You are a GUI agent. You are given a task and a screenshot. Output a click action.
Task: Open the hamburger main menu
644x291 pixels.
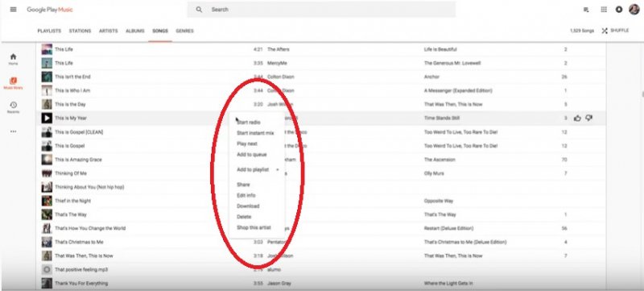13,10
